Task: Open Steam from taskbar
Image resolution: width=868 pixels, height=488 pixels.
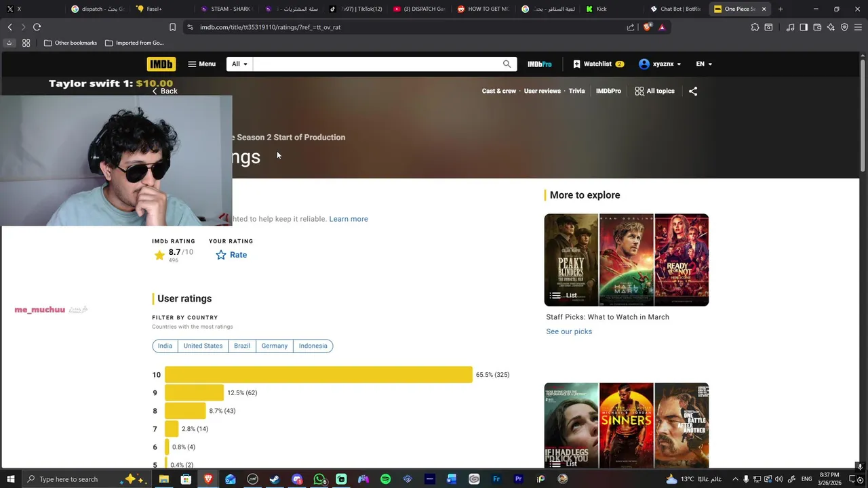Action: 275,479
